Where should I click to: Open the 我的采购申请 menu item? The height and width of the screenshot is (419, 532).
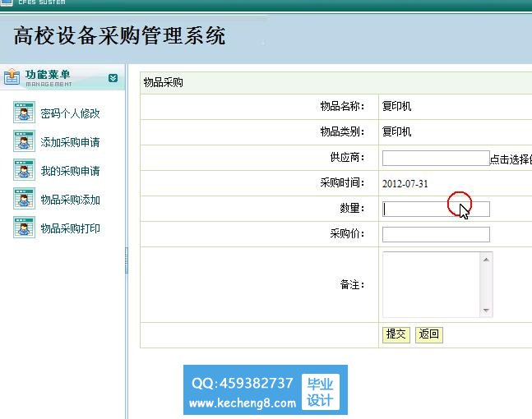(70, 171)
